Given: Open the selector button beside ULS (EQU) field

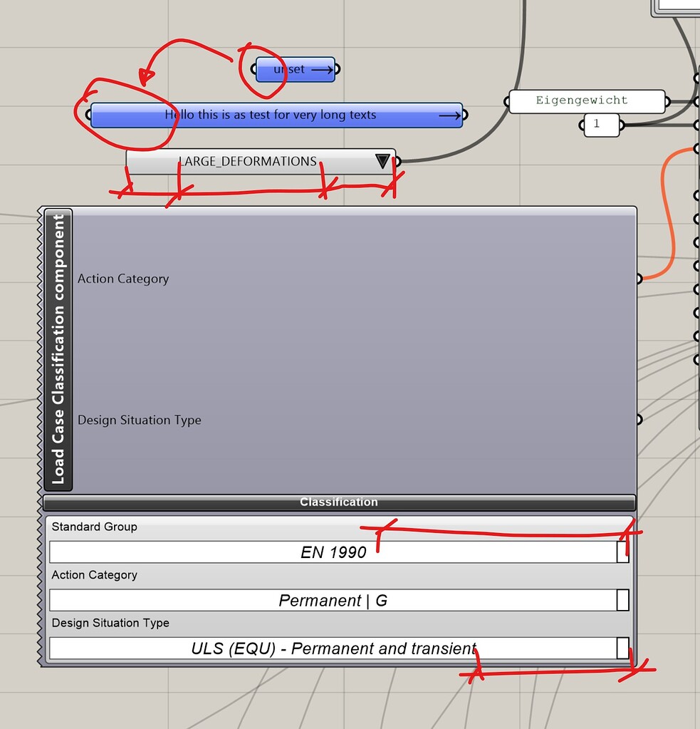Looking at the screenshot, I should 621,648.
